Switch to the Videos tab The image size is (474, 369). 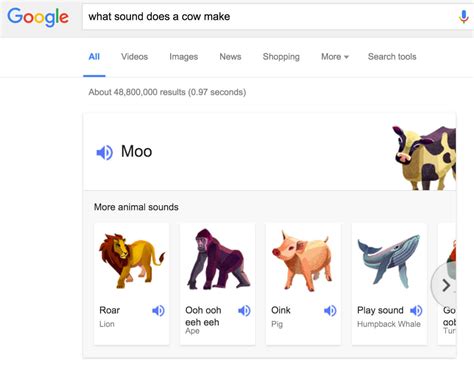point(134,57)
